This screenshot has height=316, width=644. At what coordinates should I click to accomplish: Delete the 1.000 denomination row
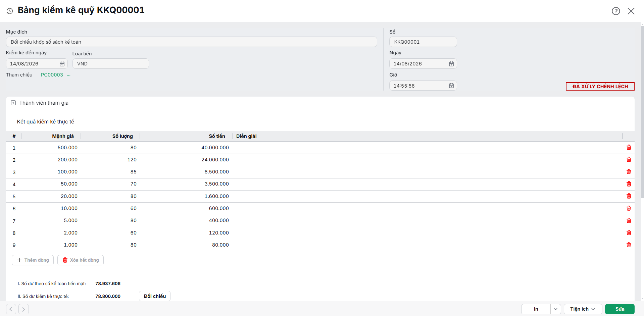[629, 245]
